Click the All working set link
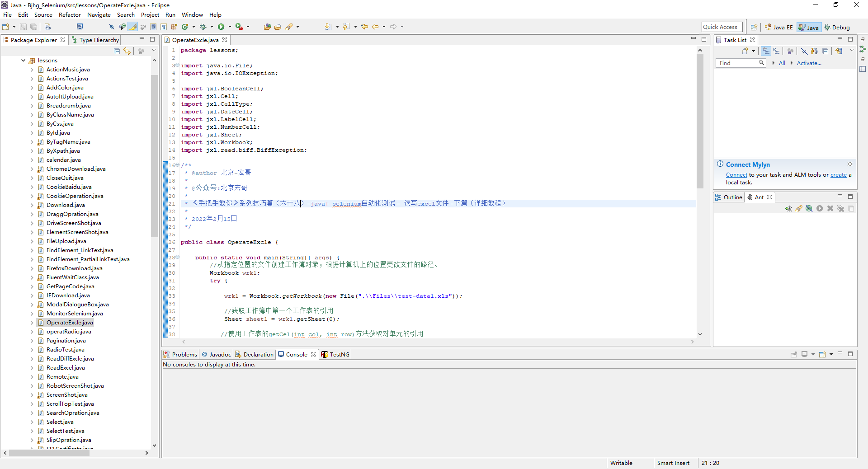 pyautogui.click(x=782, y=63)
